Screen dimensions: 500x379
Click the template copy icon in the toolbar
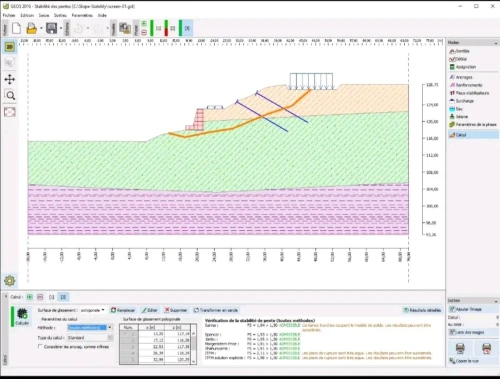pyautogui.click(x=125, y=28)
